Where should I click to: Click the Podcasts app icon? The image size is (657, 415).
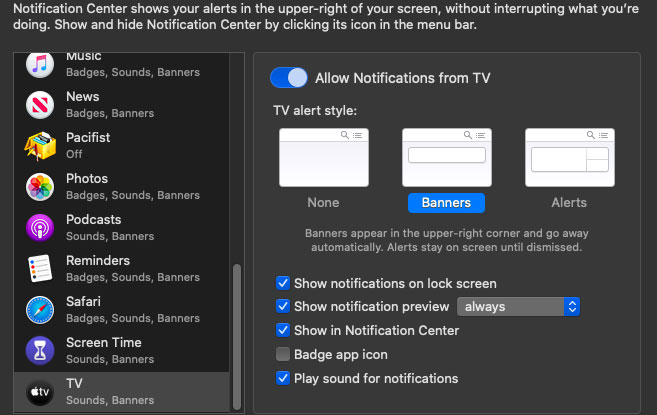40,228
